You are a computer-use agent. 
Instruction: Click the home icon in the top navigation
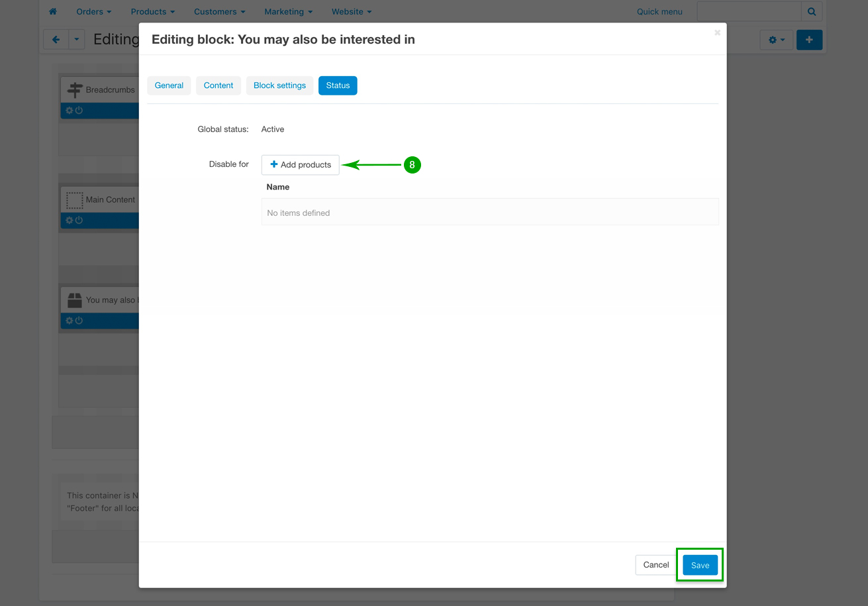pyautogui.click(x=53, y=12)
